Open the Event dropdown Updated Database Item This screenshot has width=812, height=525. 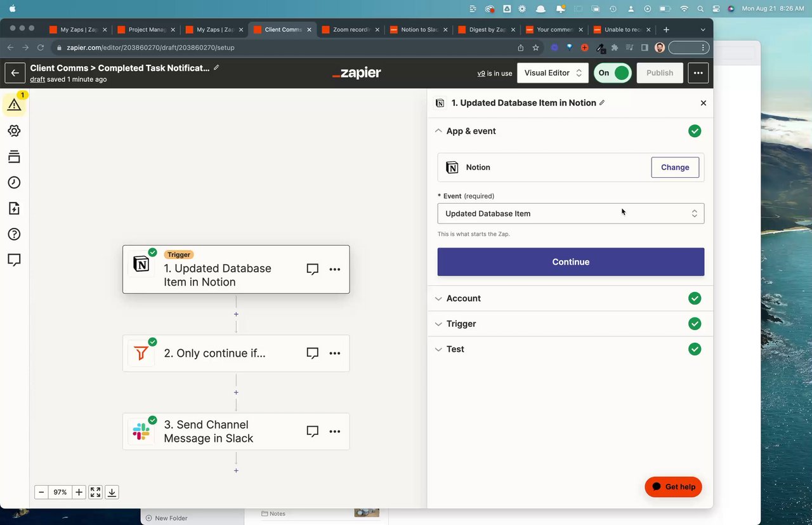pyautogui.click(x=571, y=213)
